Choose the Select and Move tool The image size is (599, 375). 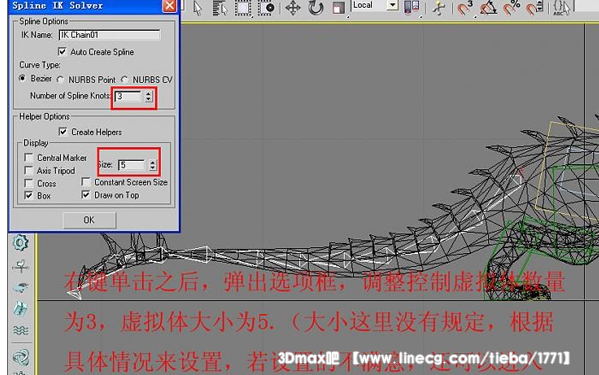(x=293, y=8)
